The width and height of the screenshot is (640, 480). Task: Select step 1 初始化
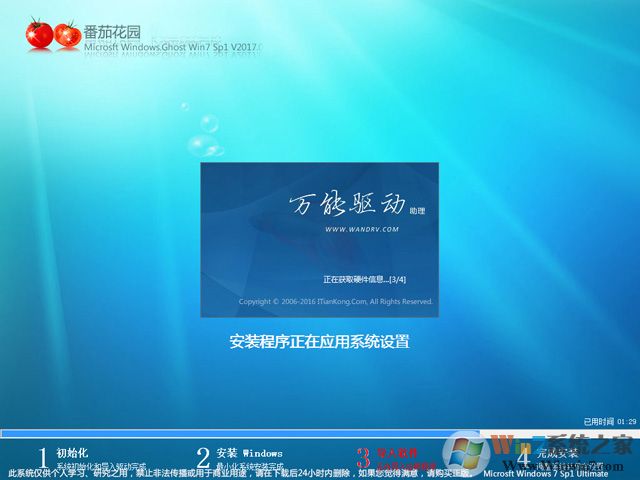[x=72, y=453]
